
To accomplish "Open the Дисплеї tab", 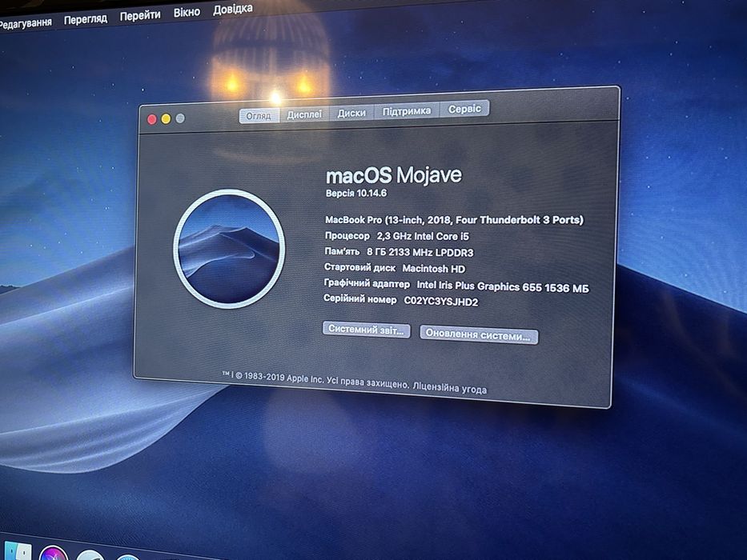I will [x=304, y=114].
